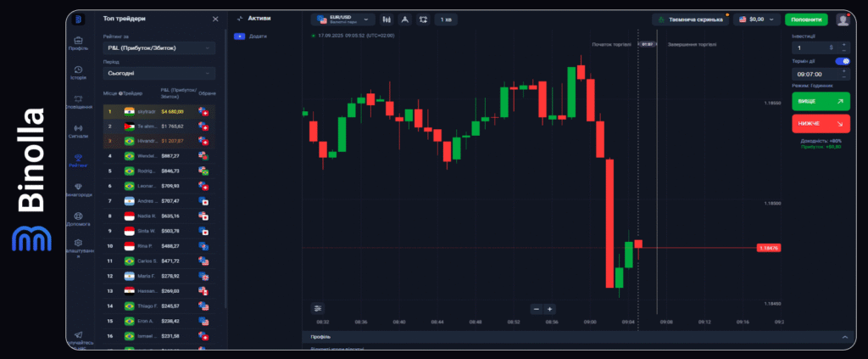Zoom out the chart with minus button
868x359 pixels.
[536, 309]
